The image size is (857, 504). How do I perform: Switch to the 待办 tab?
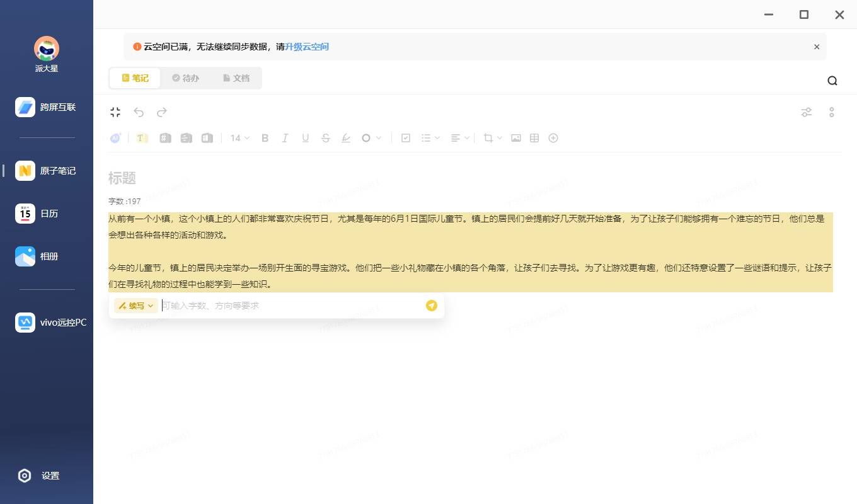click(x=185, y=78)
